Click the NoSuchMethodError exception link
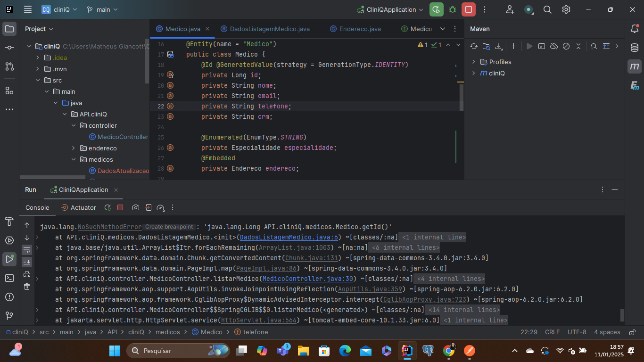 pos(110,227)
